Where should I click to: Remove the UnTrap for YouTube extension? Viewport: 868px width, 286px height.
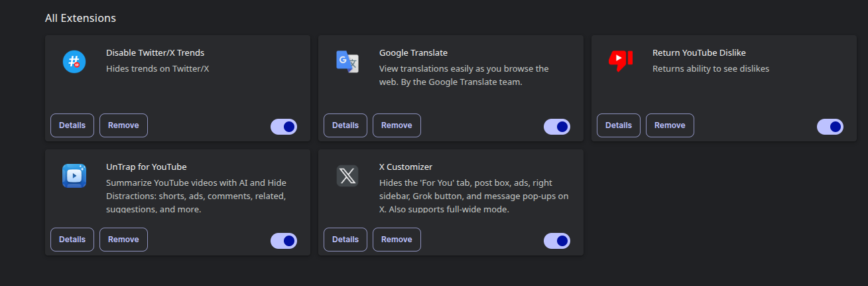pos(123,240)
